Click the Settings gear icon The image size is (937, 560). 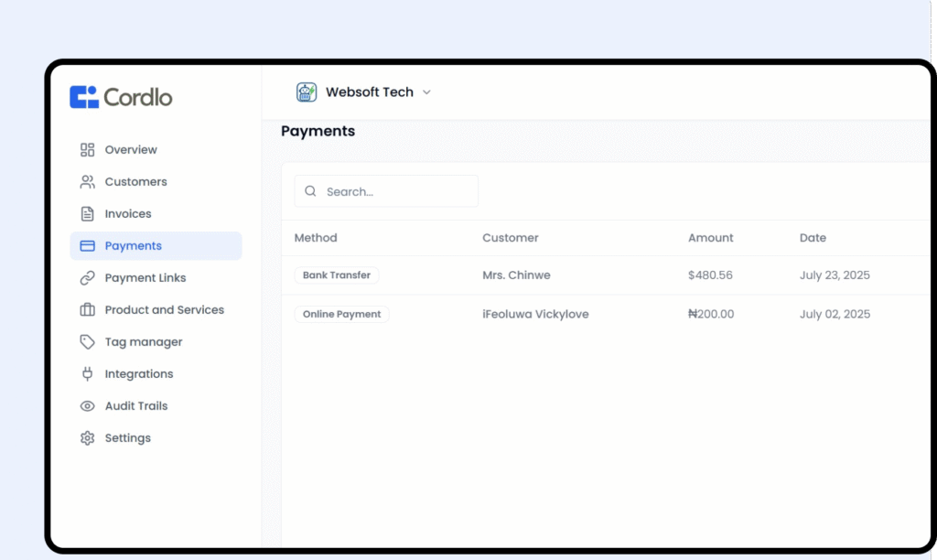point(88,438)
